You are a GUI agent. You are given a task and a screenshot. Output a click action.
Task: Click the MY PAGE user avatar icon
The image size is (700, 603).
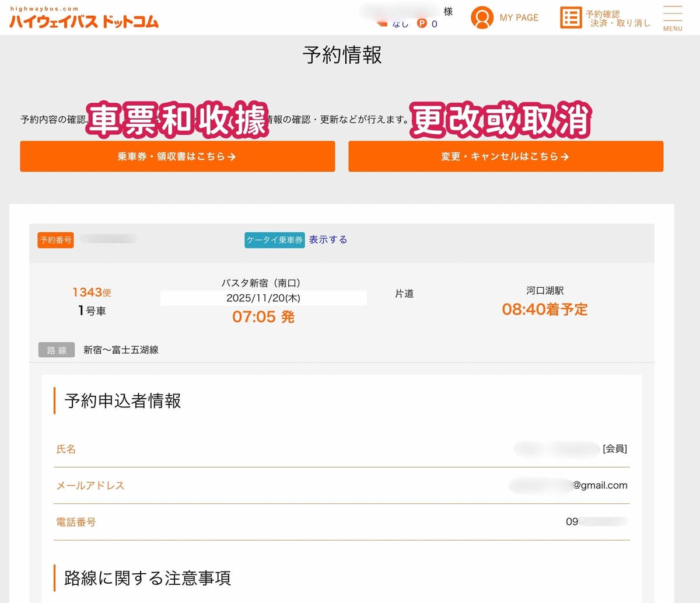pyautogui.click(x=482, y=18)
